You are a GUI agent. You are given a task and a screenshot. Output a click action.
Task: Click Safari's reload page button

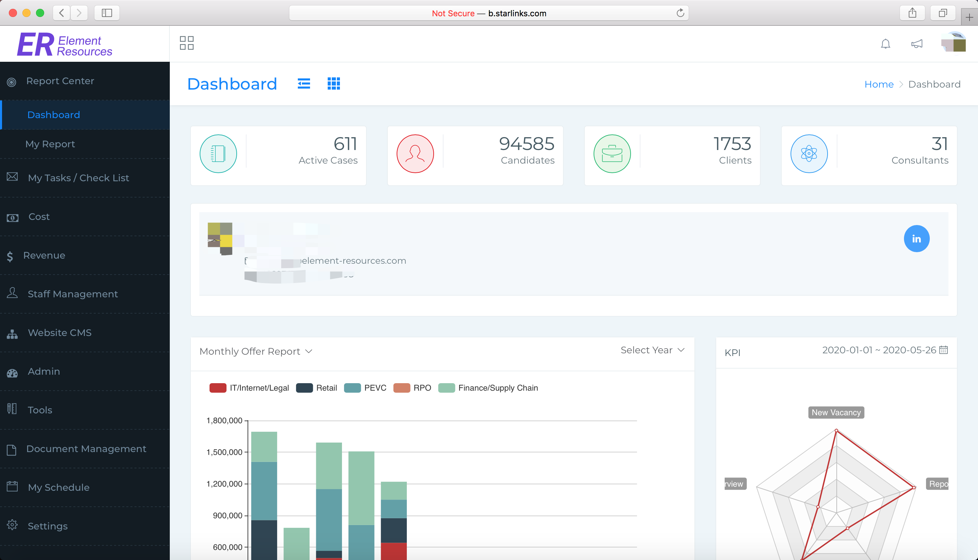(x=680, y=13)
